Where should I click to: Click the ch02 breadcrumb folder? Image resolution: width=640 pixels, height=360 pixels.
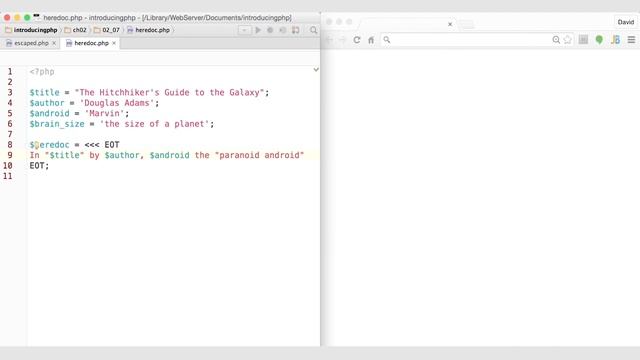(76, 30)
